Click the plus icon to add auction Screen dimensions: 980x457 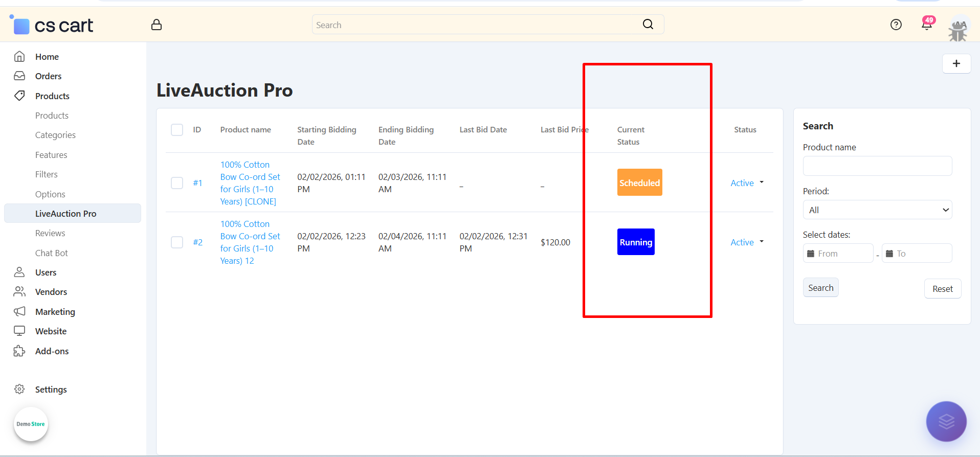(956, 64)
